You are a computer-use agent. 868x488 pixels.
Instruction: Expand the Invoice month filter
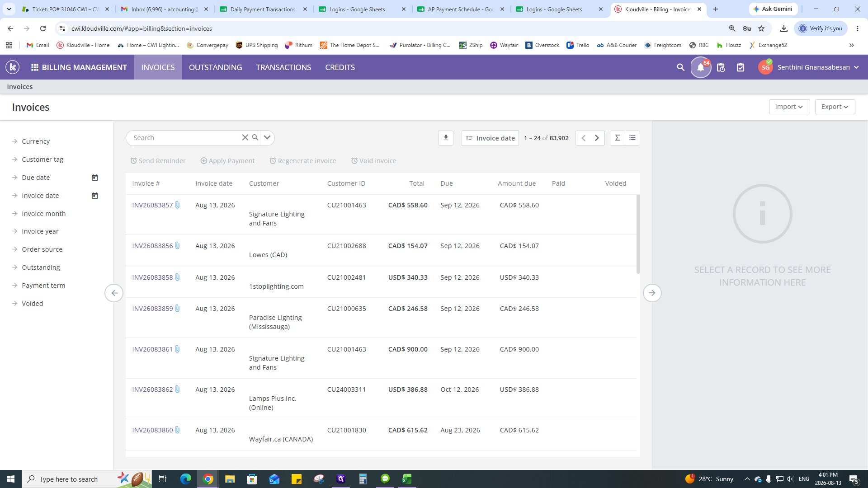[44, 214]
